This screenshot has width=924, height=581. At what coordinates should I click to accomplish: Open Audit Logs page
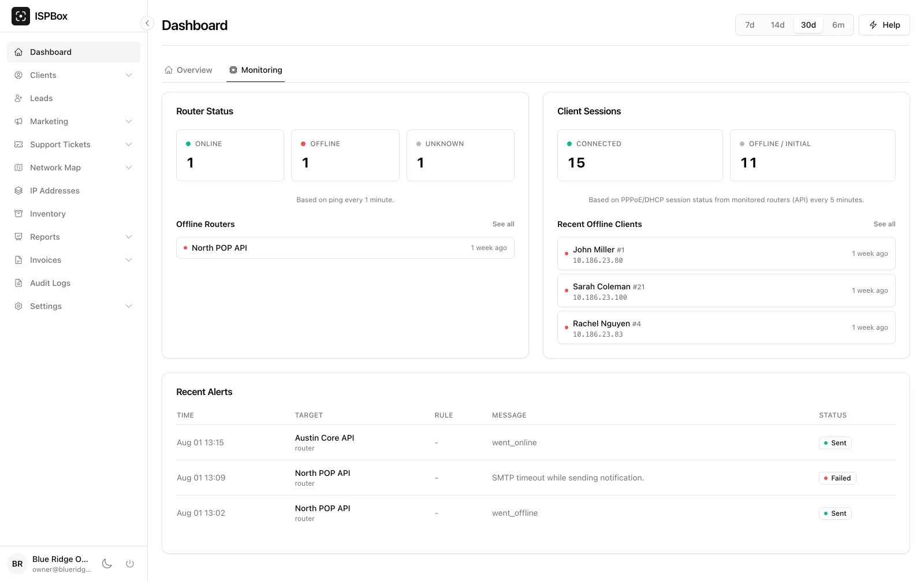point(73,283)
